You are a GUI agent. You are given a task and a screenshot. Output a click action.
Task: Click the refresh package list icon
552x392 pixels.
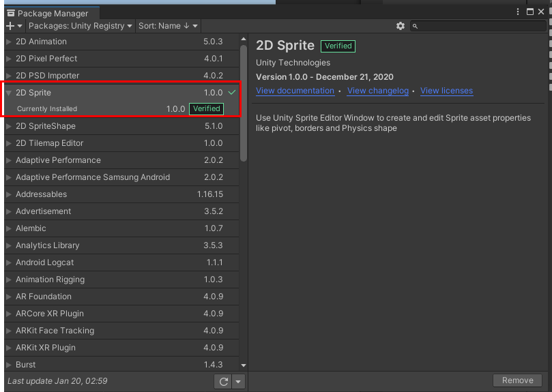[x=224, y=382]
